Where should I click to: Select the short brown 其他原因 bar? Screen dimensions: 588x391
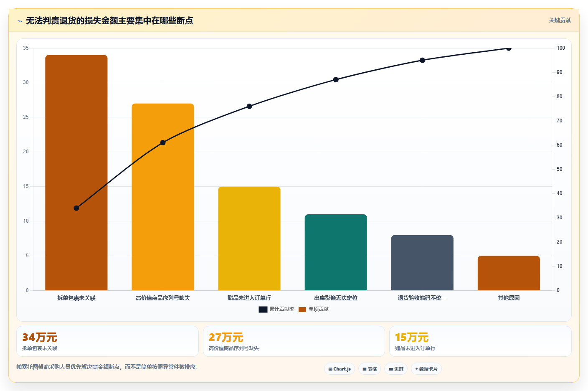[x=509, y=273]
